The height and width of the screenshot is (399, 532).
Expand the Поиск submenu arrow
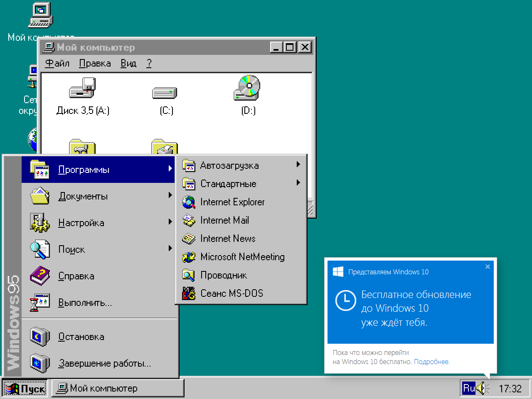pos(170,248)
